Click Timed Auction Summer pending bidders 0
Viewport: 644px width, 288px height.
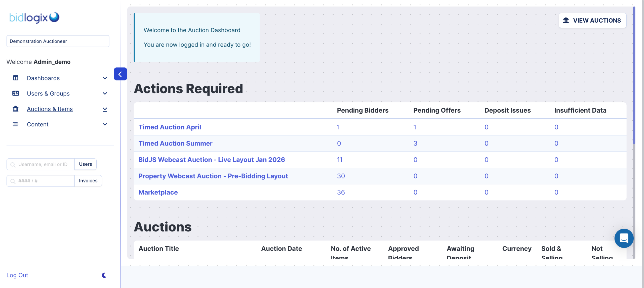click(339, 143)
